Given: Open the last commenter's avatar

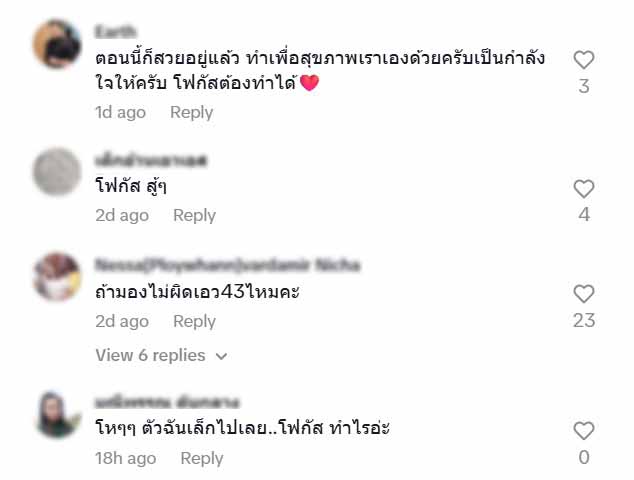Looking at the screenshot, I should tap(57, 414).
